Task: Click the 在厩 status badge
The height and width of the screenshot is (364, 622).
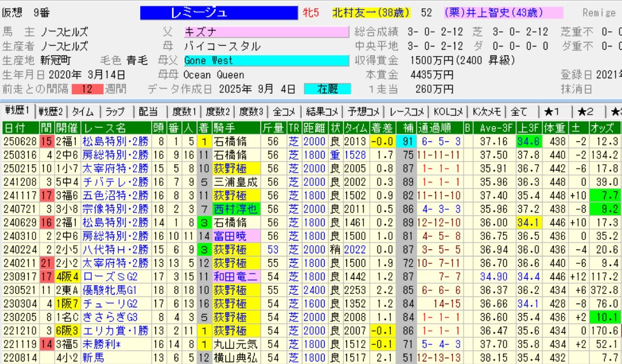Action: click(x=327, y=89)
